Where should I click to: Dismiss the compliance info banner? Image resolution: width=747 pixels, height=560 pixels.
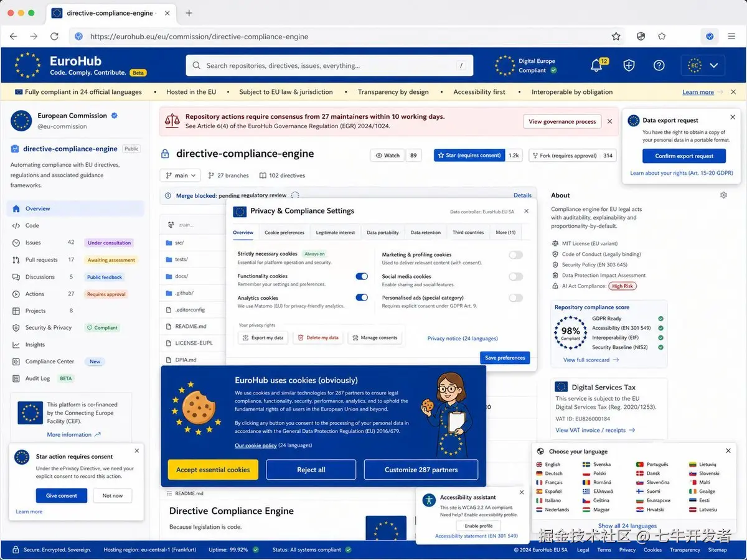tap(733, 92)
